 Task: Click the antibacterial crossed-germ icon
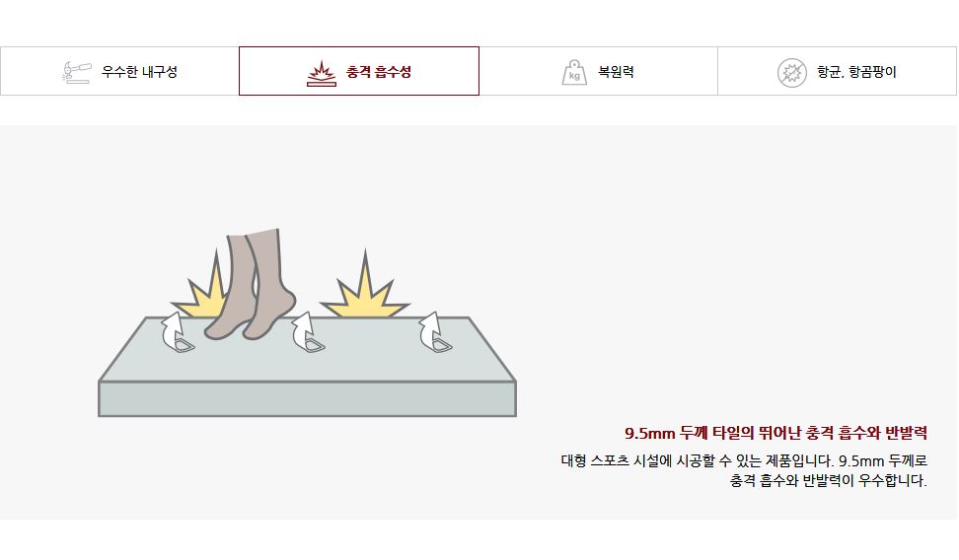coord(791,73)
